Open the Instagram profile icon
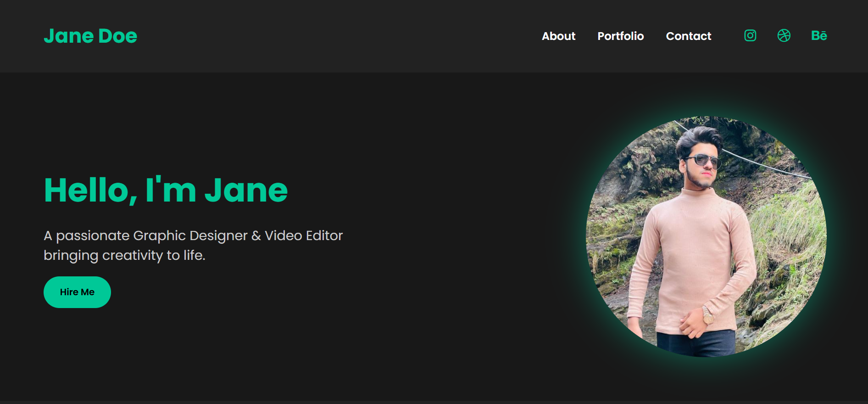Screen dimensions: 868x404 point(750,35)
